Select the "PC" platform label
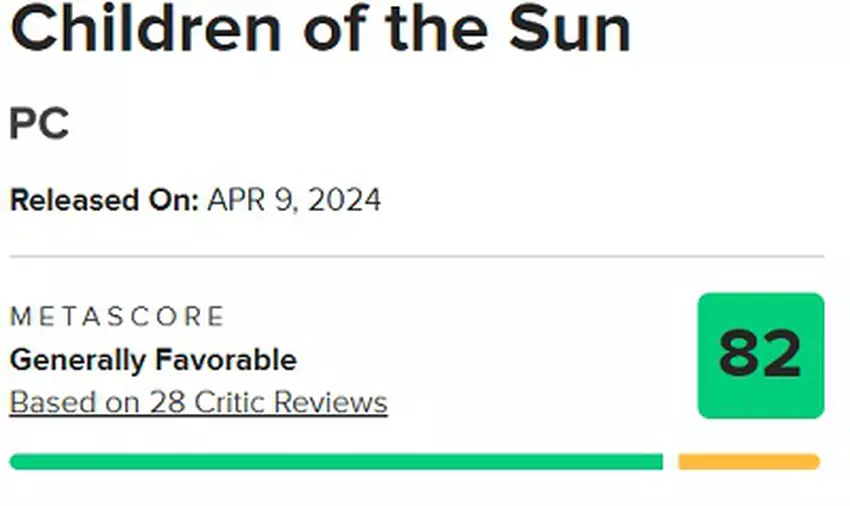The image size is (850, 506). tap(39, 125)
